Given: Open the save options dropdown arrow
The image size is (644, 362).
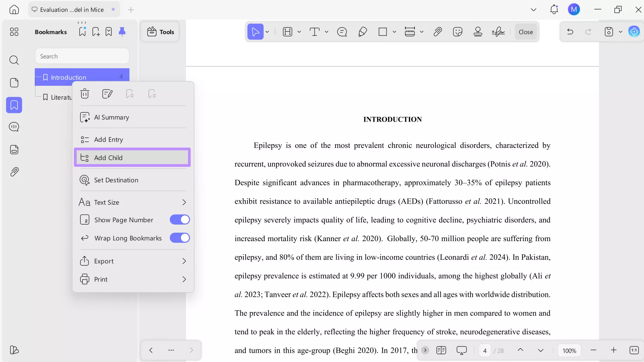Looking at the screenshot, I should click(620, 32).
